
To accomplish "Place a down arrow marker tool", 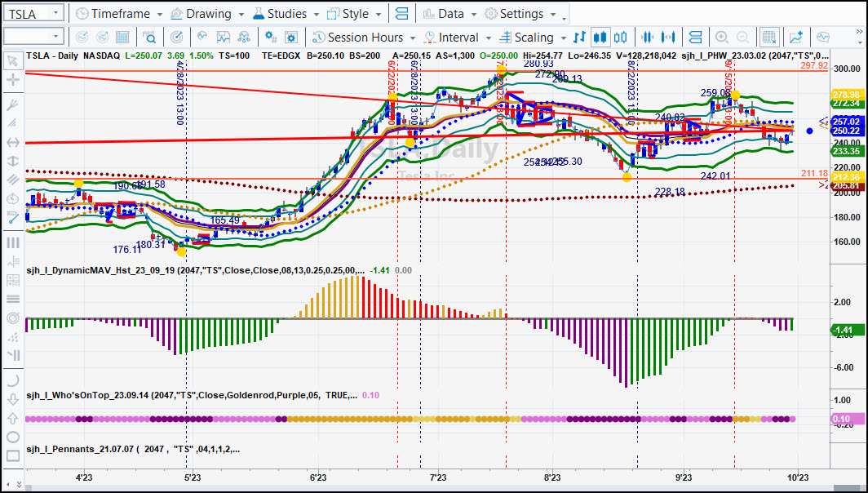I will (x=13, y=399).
